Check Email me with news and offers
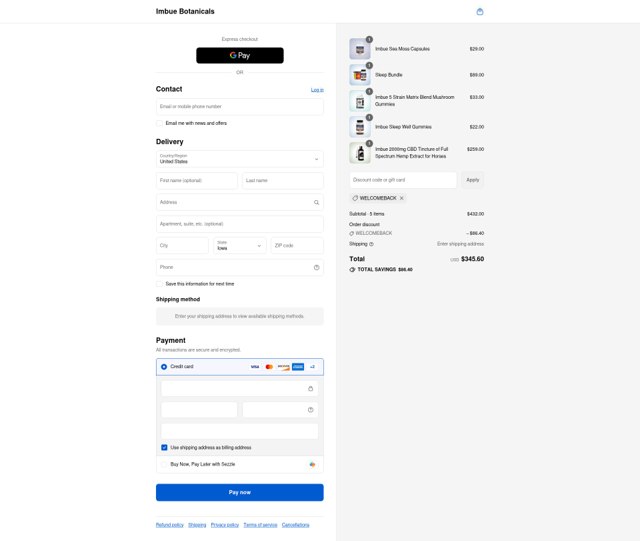 point(160,123)
